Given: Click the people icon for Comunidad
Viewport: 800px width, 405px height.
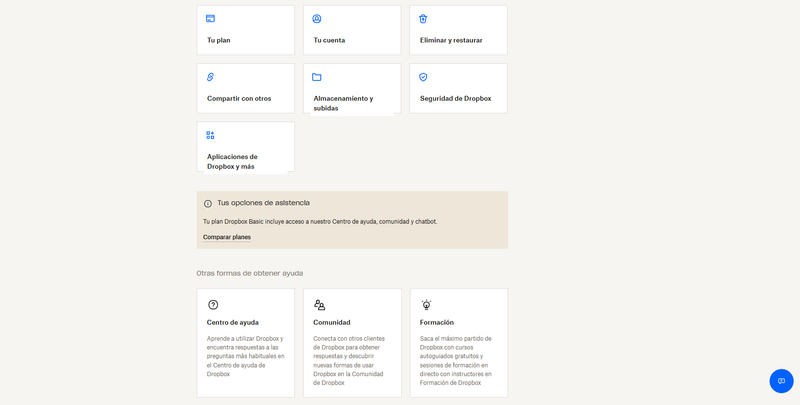Looking at the screenshot, I should coord(319,304).
